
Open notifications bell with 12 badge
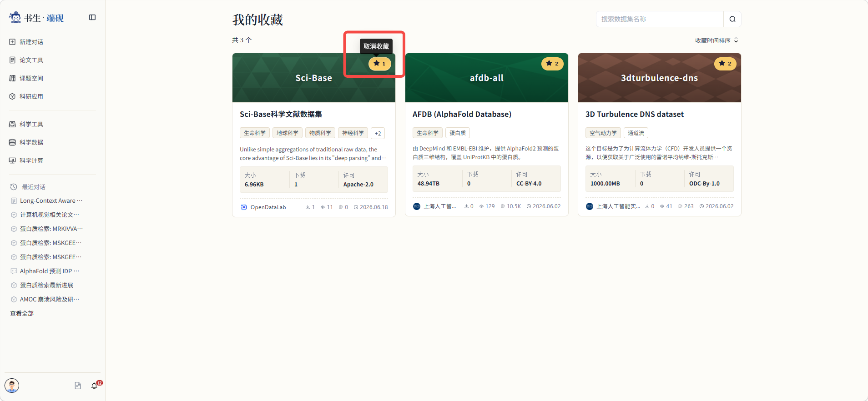pos(95,386)
